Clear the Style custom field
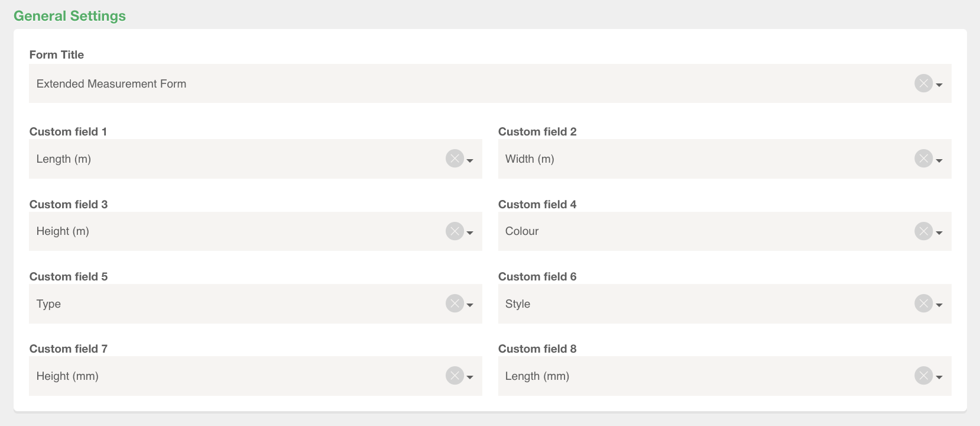The height and width of the screenshot is (426, 980). pos(923,304)
